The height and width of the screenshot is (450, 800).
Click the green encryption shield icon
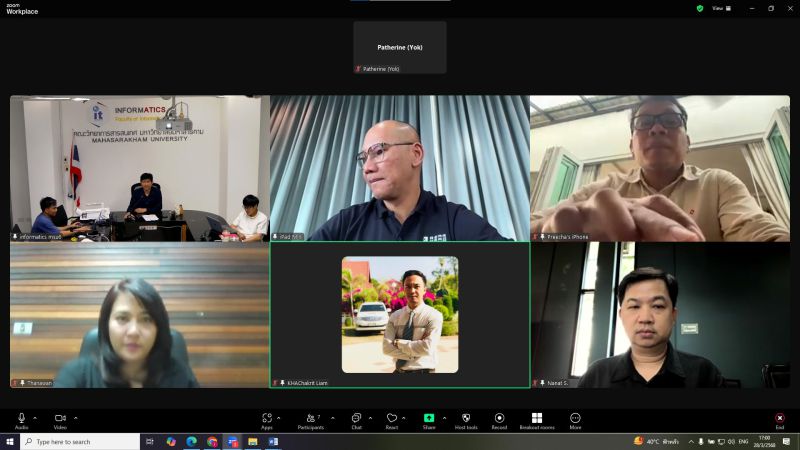[x=700, y=8]
